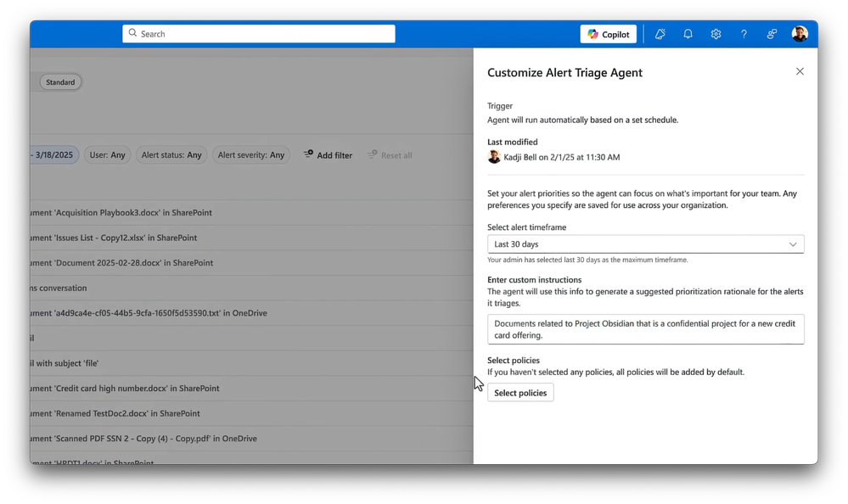Open the Alert status: Any filter

[171, 155]
